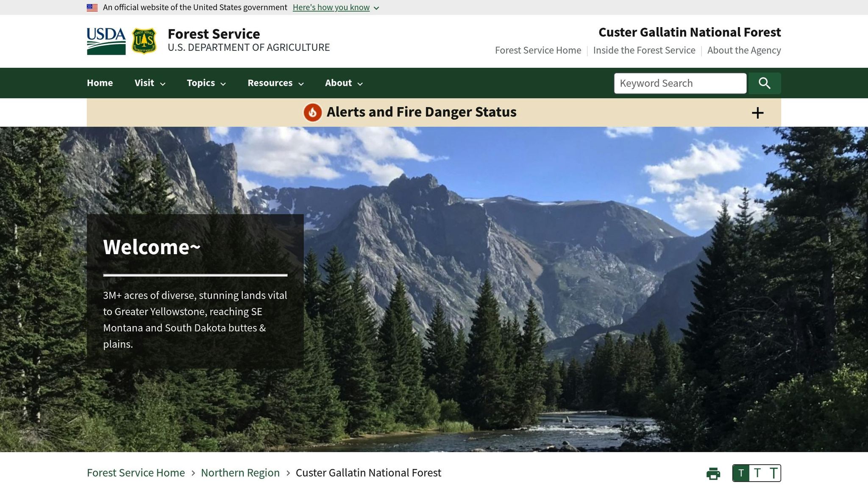Open the About dropdown menu

click(344, 83)
